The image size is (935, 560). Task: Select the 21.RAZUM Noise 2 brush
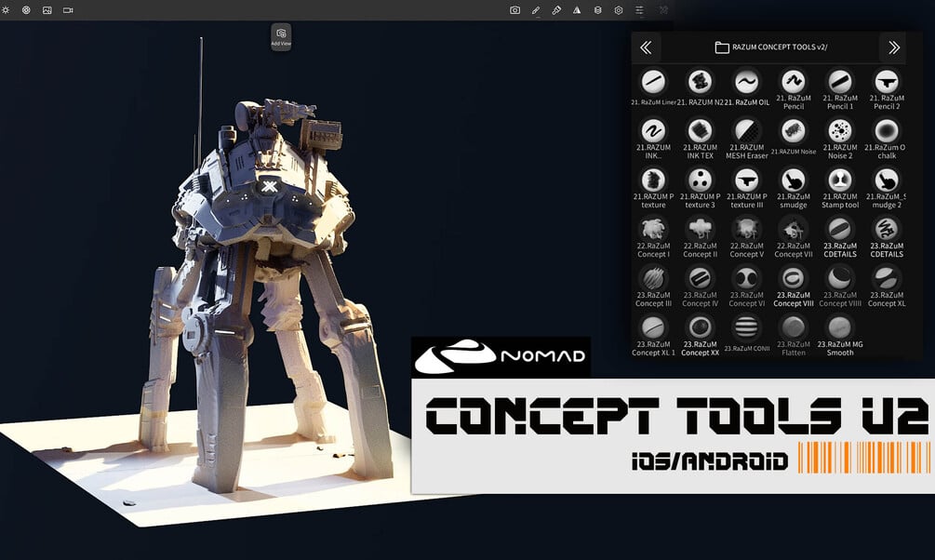point(840,140)
